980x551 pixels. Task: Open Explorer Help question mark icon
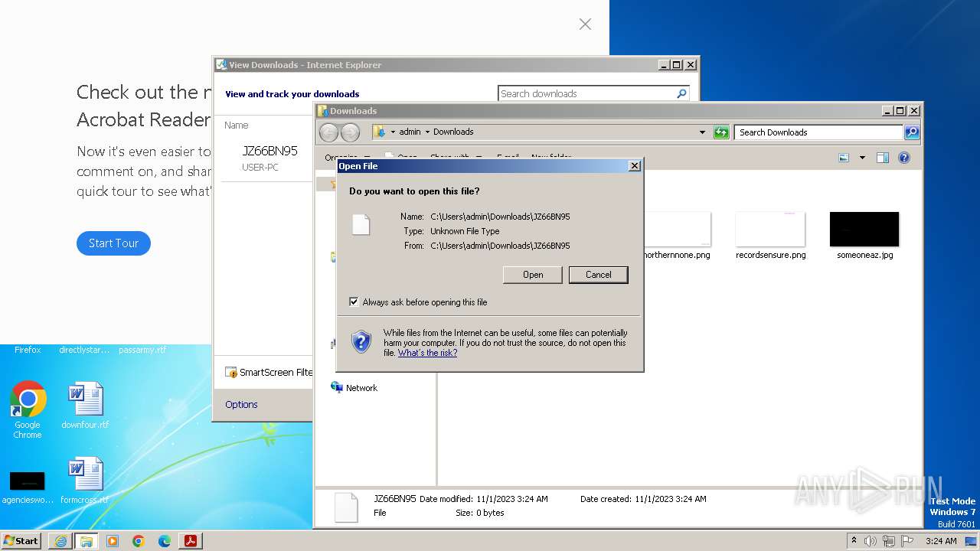903,158
